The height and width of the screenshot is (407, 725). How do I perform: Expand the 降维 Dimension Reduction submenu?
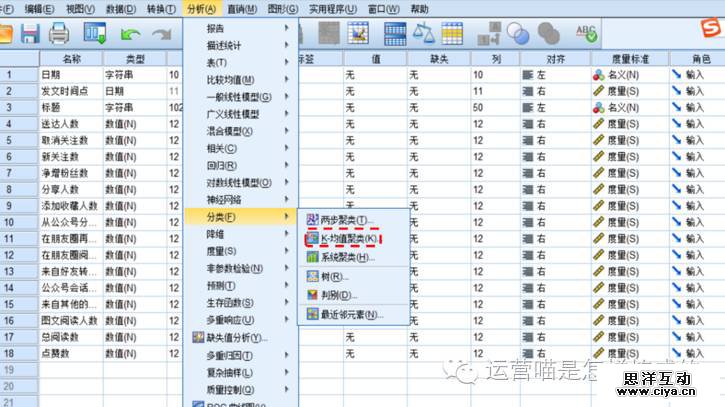[x=240, y=234]
